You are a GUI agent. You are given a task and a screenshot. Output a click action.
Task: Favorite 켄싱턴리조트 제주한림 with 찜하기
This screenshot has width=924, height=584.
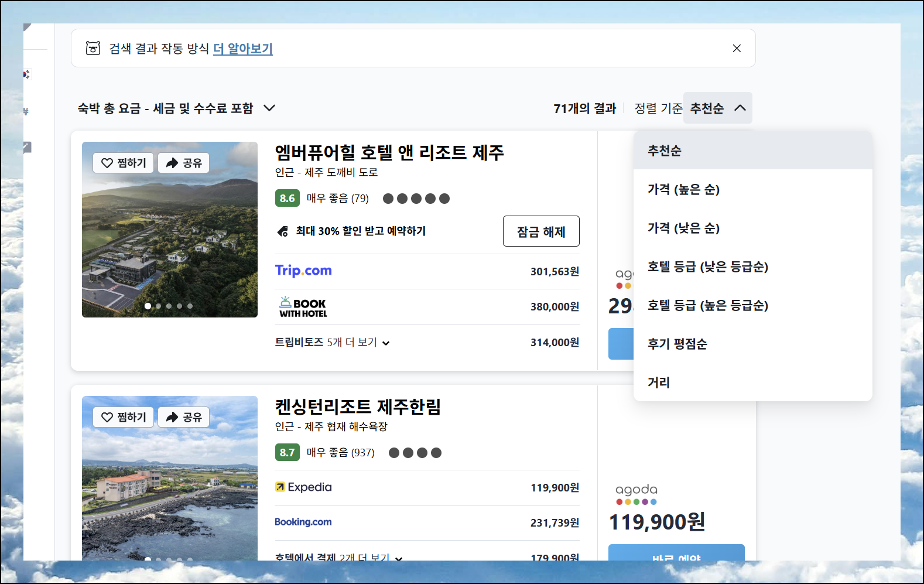click(124, 417)
